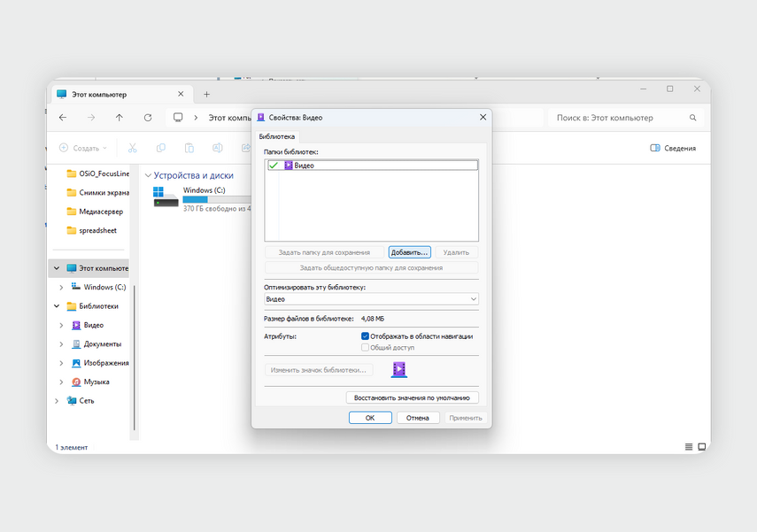Screen dimensions: 757x532
Task: Select Библиотеки node in sidebar
Action: [x=92, y=306]
